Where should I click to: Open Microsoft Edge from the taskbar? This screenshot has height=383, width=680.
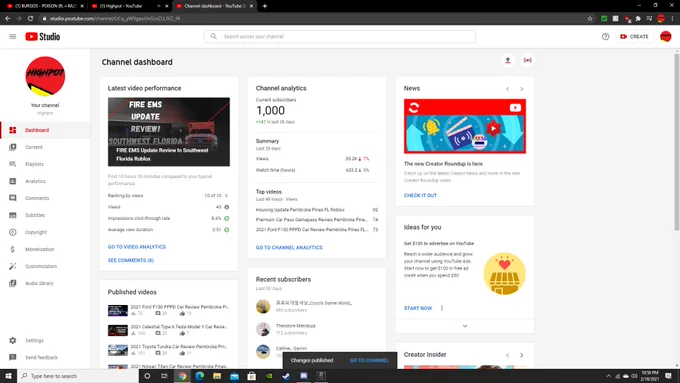coord(199,376)
